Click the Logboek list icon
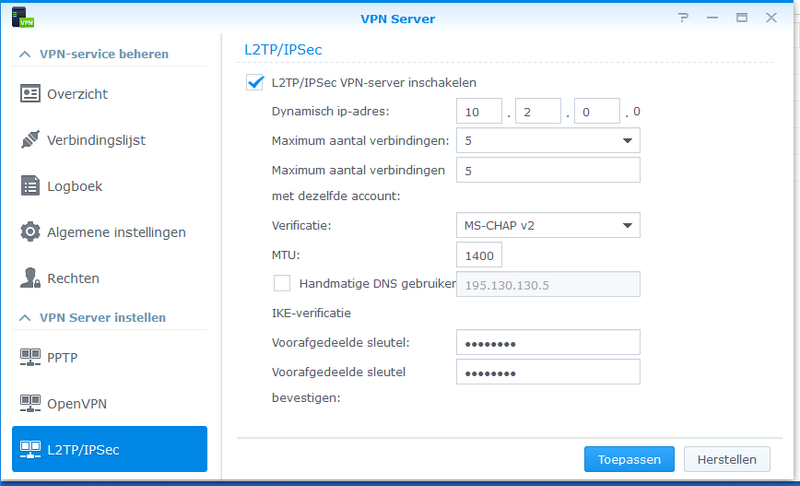The width and height of the screenshot is (800, 486). click(30, 186)
